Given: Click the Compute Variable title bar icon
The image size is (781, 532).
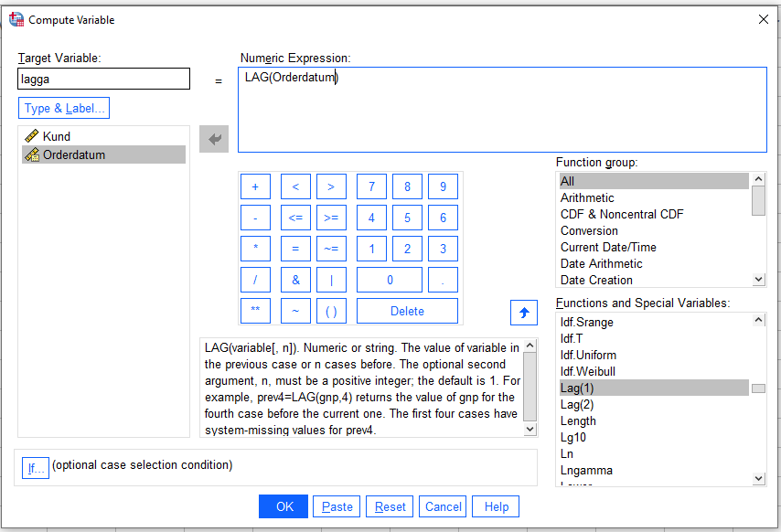Looking at the screenshot, I should 16,19.
